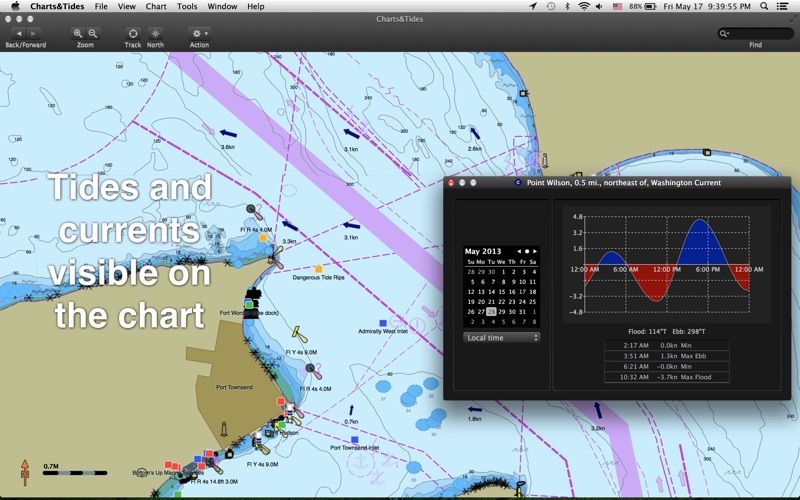The image size is (800, 500).
Task: Click the 3:51 AM Max Ebb row
Action: (666, 356)
